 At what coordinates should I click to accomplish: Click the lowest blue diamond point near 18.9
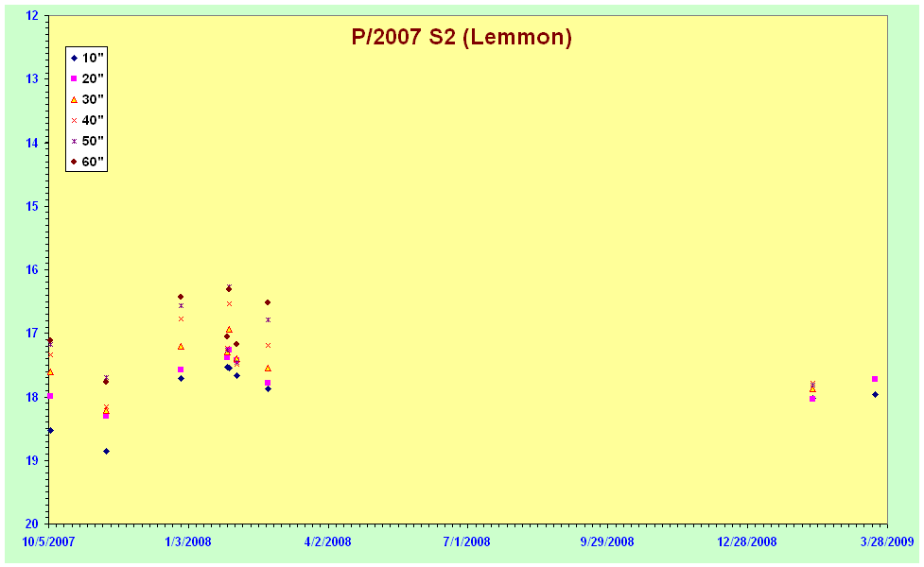(106, 451)
